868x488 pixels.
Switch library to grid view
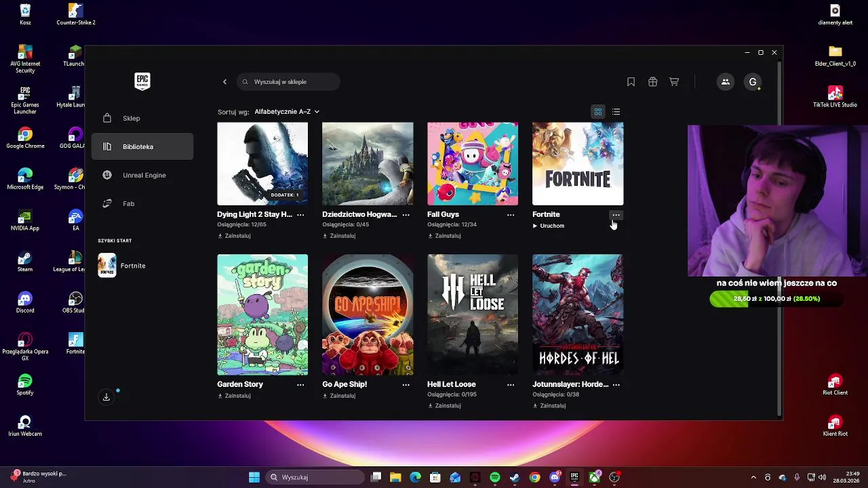tap(598, 112)
